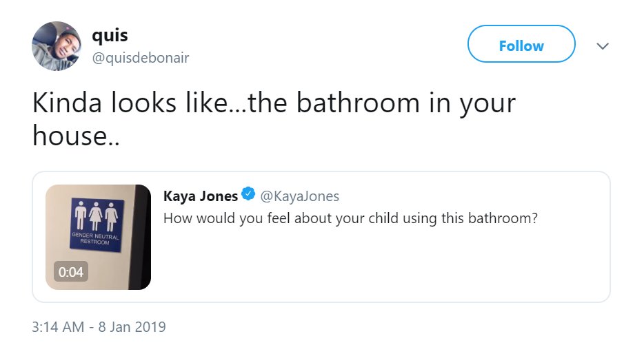Click Kaya Jones verified checkmark badge

pos(248,194)
